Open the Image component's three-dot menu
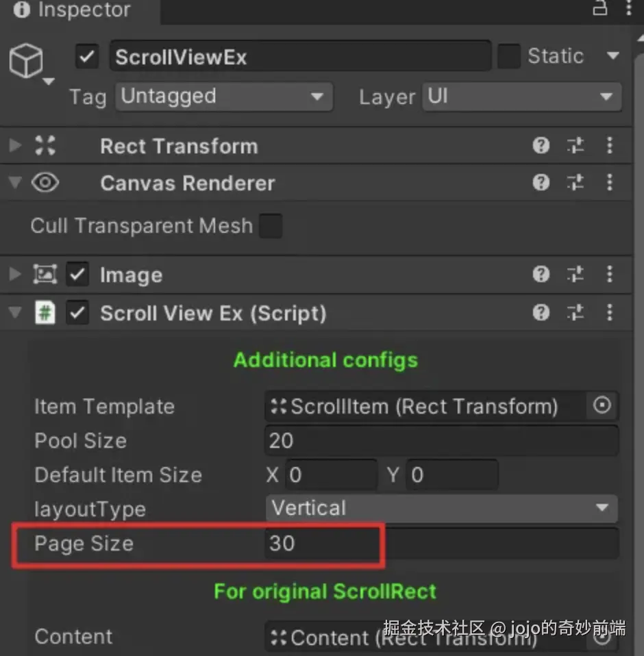Screen dimensions: 644x656 [609, 275]
